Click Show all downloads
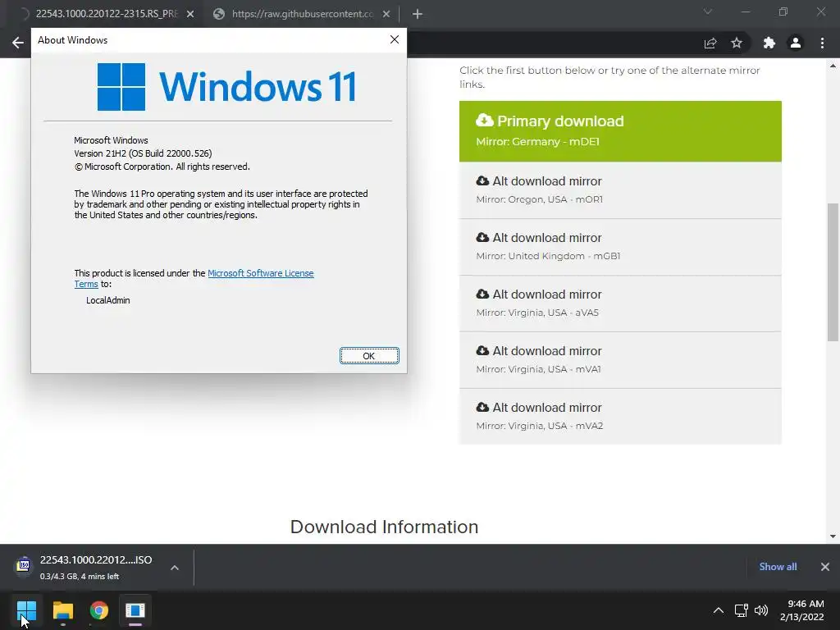This screenshot has width=840, height=630. (x=778, y=567)
